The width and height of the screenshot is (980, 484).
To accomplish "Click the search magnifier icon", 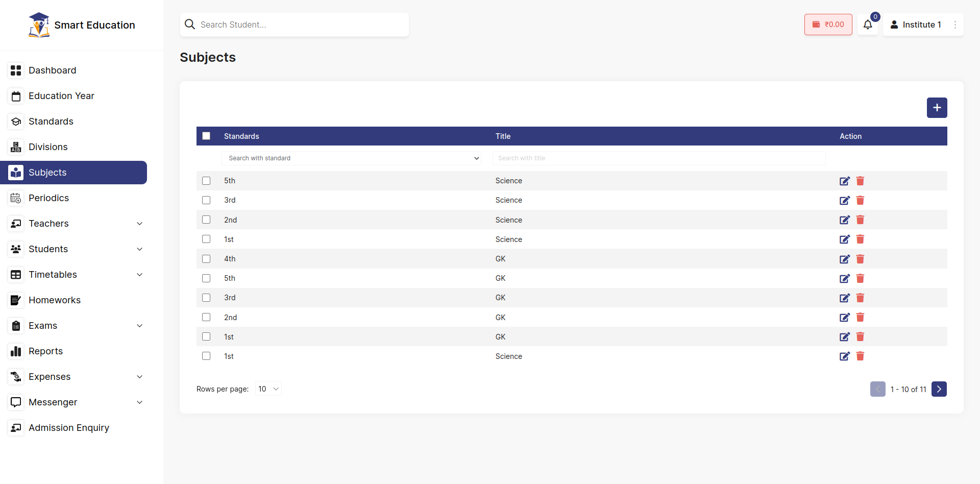I will (x=190, y=25).
